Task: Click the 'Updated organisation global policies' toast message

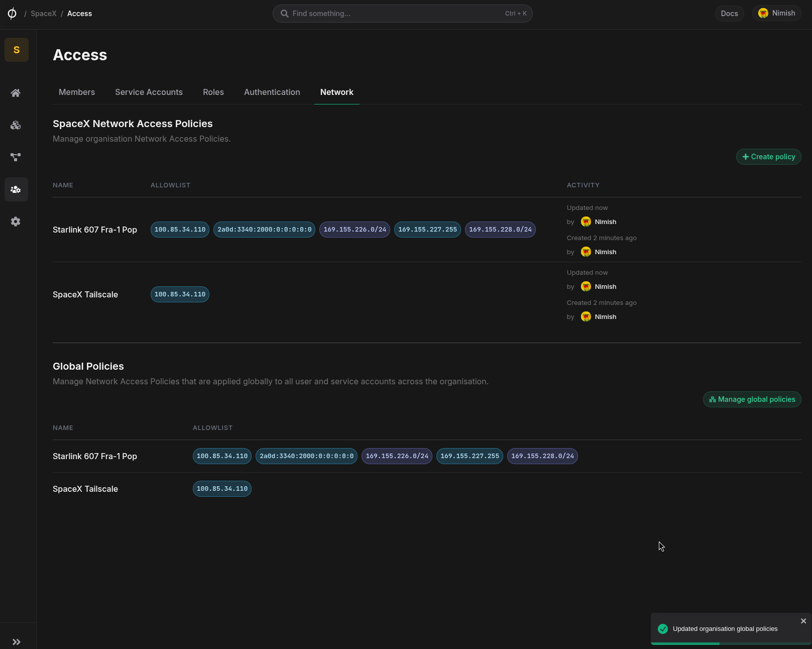Action: point(725,629)
